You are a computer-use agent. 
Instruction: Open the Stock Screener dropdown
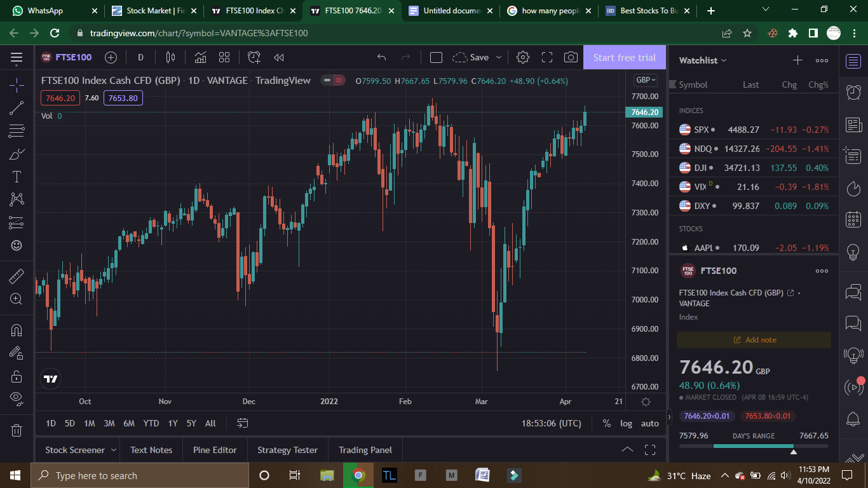pyautogui.click(x=81, y=450)
